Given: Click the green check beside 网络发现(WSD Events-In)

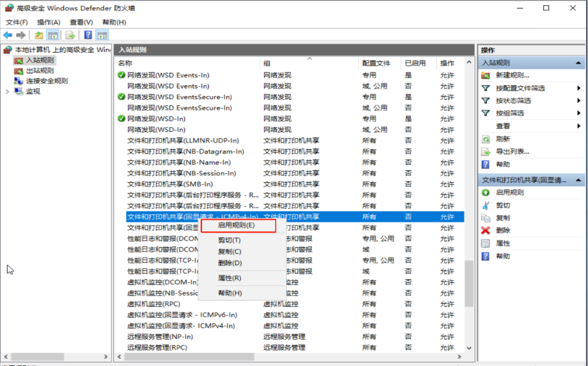Looking at the screenshot, I should (x=121, y=75).
